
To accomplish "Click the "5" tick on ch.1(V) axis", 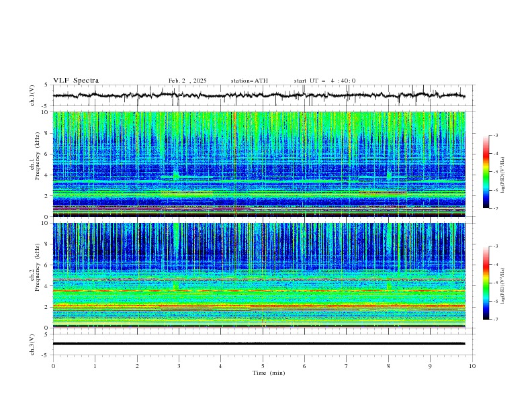I will pyautogui.click(x=46, y=85).
